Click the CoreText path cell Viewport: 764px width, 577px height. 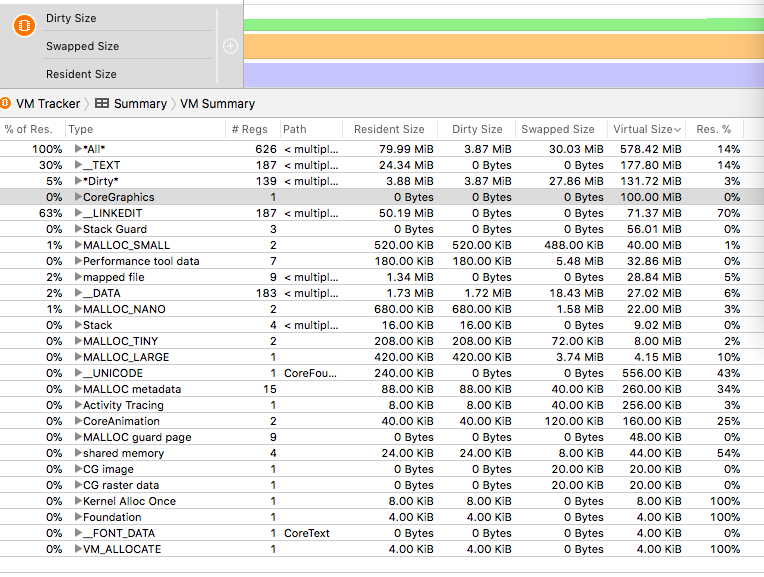(x=306, y=533)
